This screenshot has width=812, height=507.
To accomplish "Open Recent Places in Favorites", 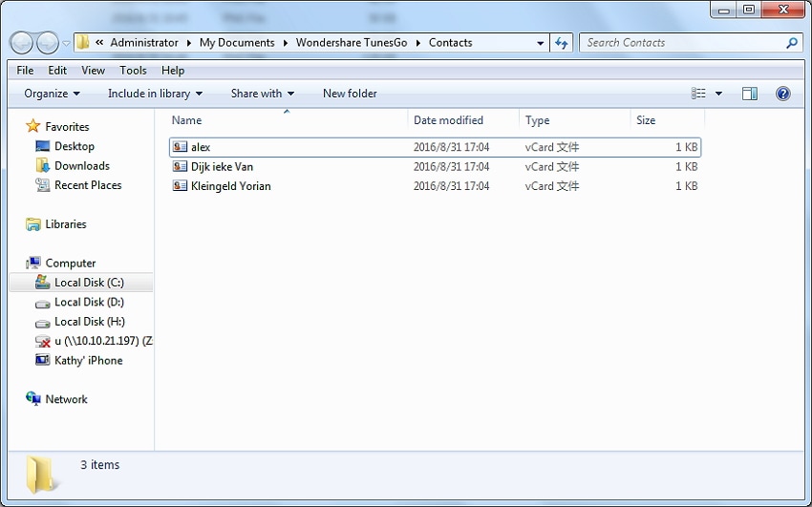I will coord(88,185).
